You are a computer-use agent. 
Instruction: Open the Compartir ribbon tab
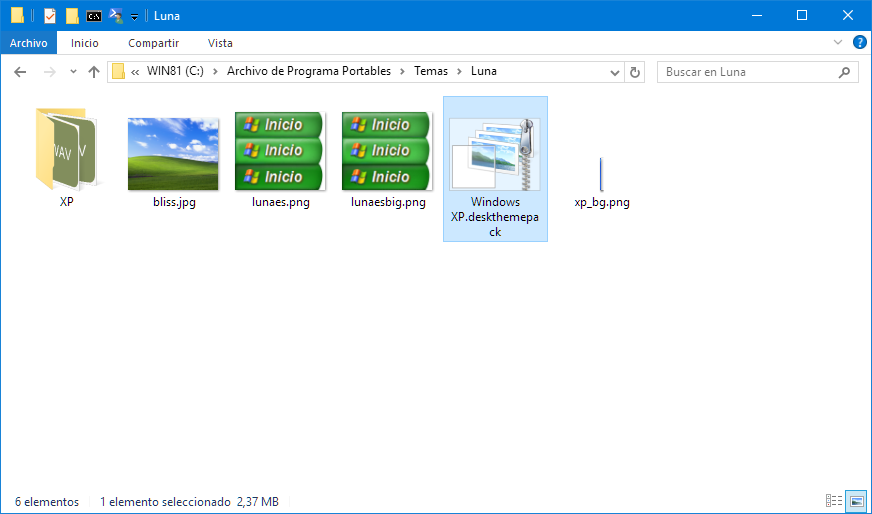[153, 43]
